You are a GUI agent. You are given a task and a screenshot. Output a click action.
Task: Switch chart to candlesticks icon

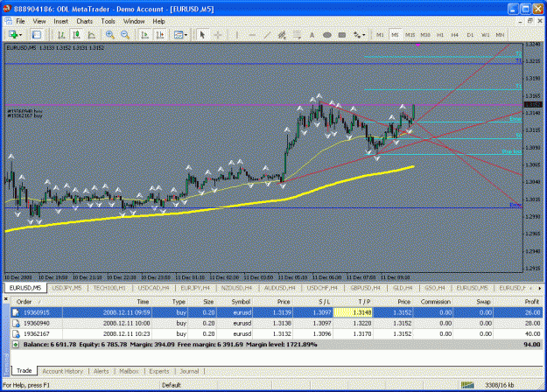click(76, 35)
